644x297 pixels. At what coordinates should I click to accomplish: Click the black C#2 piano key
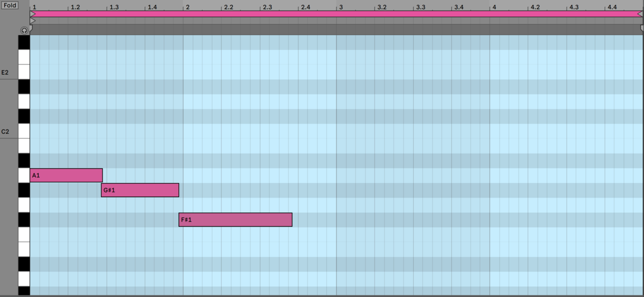tap(24, 116)
